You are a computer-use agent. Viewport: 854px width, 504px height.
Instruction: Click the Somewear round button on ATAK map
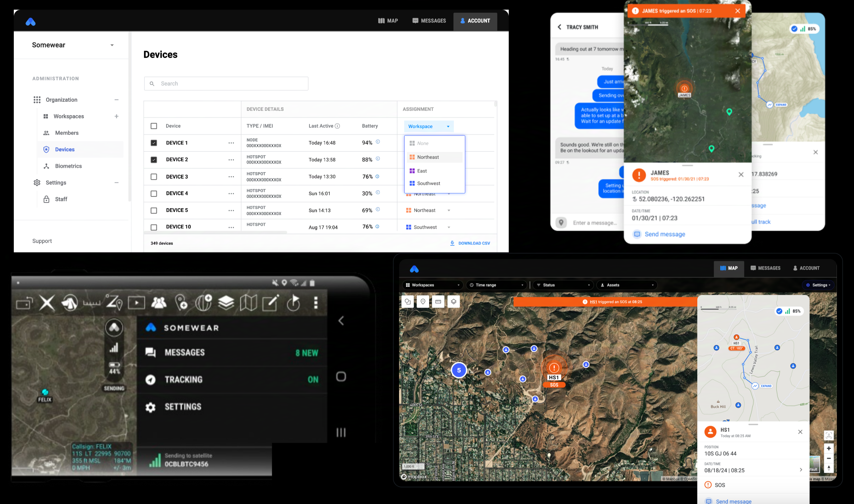(114, 328)
